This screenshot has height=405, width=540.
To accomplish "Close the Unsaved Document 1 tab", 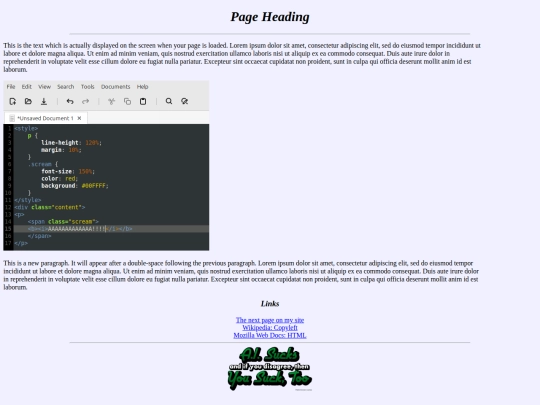I will point(80,118).
